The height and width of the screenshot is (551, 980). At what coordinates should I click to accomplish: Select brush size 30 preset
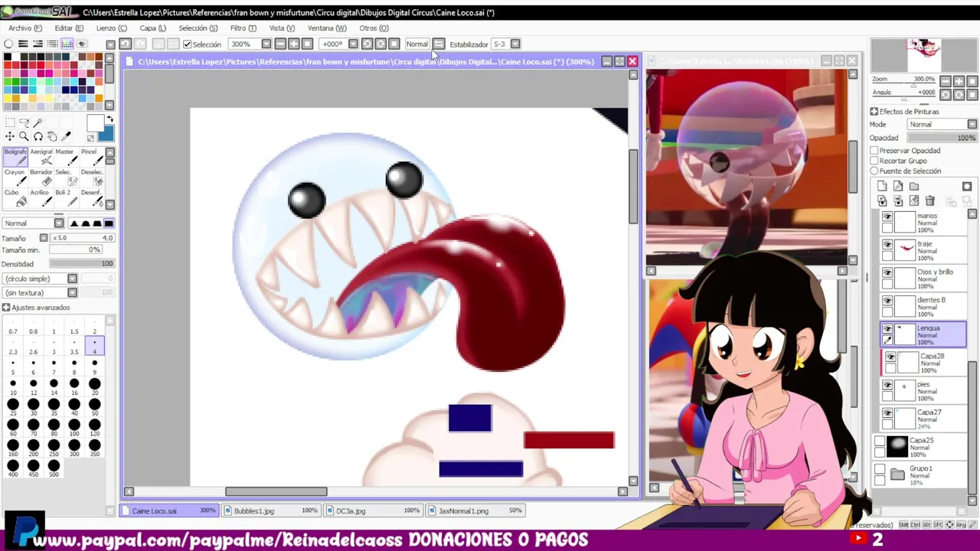(33, 408)
